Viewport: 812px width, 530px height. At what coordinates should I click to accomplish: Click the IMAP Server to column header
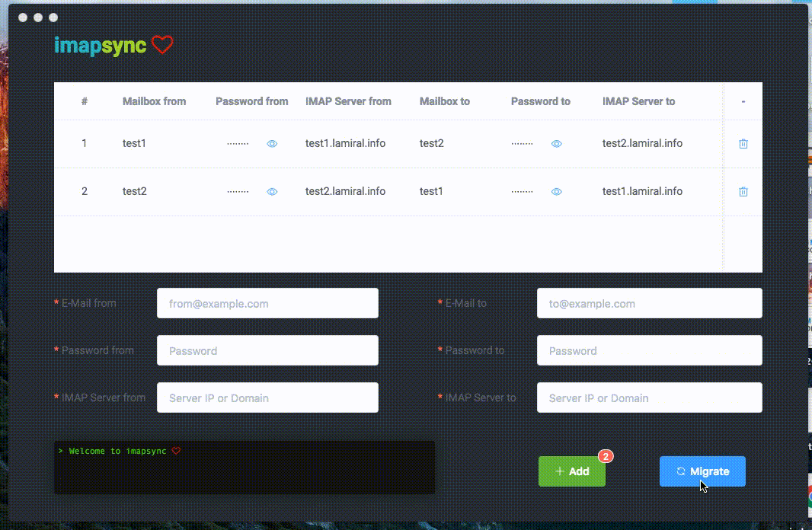(638, 101)
